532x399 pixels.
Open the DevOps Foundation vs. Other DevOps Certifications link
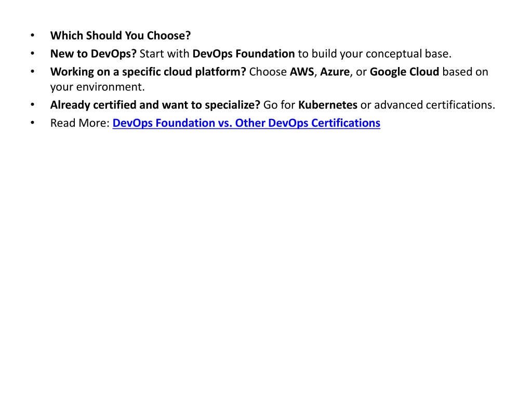tap(246, 123)
